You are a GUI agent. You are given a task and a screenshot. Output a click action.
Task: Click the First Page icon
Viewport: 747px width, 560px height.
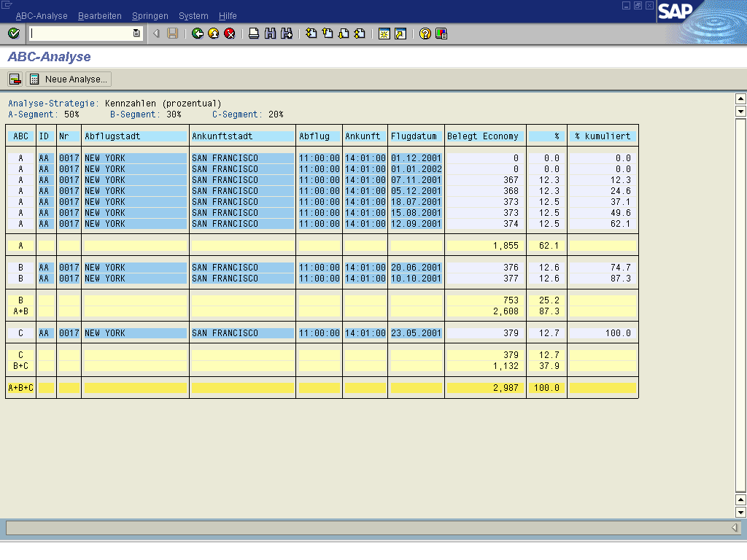[311, 34]
